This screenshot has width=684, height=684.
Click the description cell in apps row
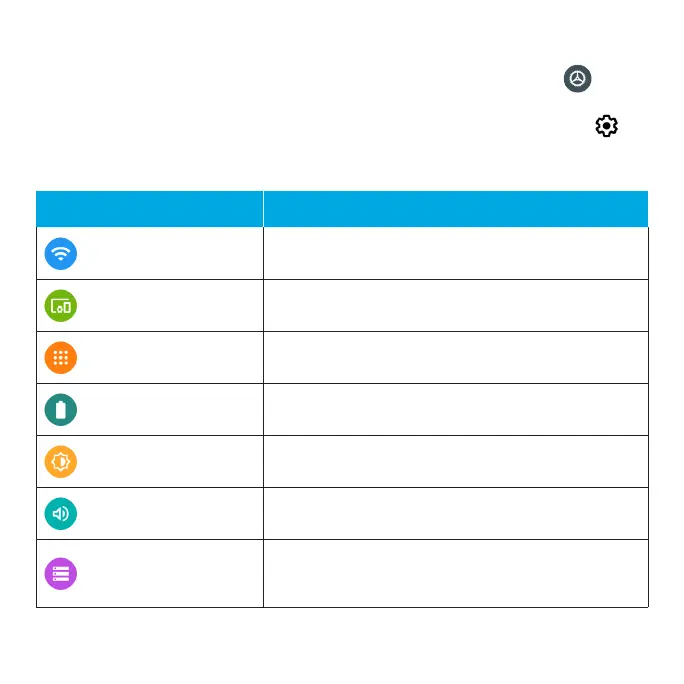(x=456, y=358)
